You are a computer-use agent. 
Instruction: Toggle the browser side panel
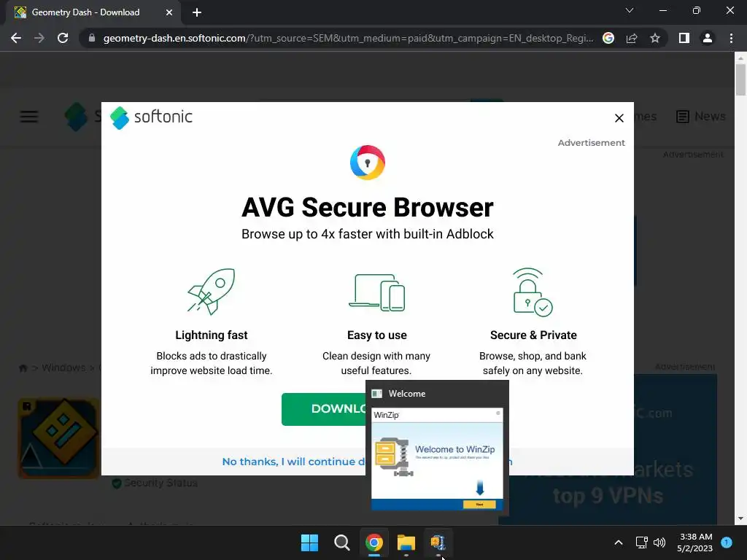click(684, 38)
